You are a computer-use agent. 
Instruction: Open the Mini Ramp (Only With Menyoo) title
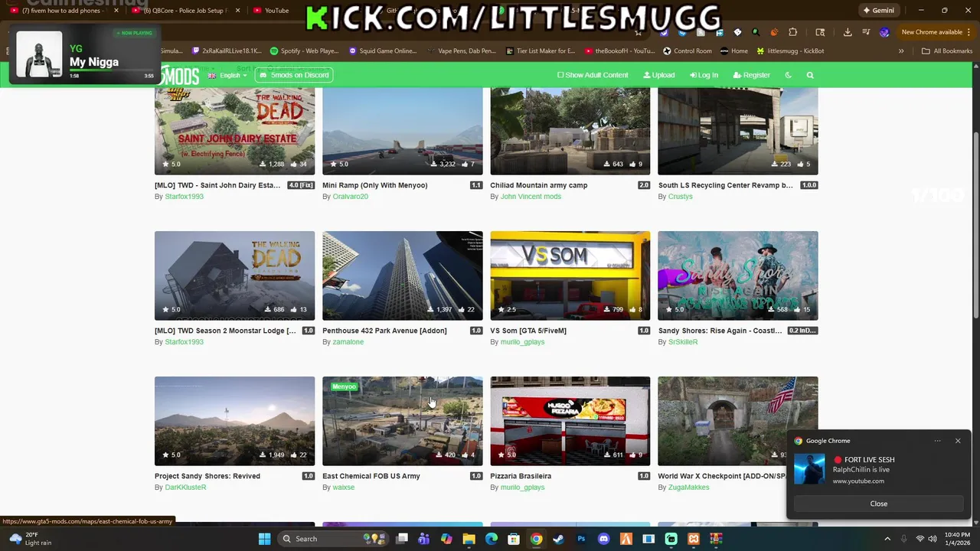point(375,185)
